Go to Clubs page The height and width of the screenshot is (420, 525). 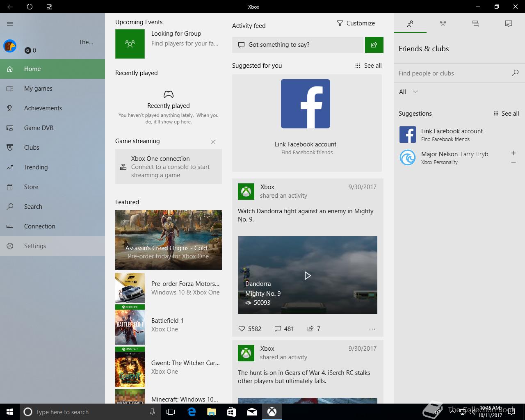click(52, 148)
